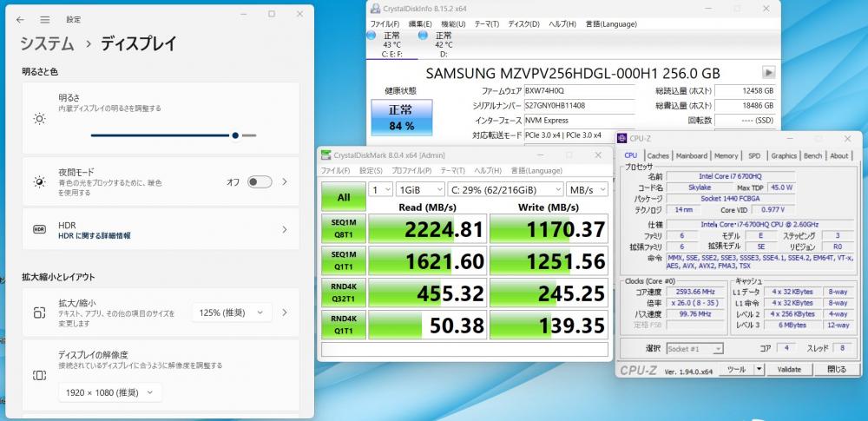
Task: Open the Settings hamburger navigation menu
Action: (45, 19)
